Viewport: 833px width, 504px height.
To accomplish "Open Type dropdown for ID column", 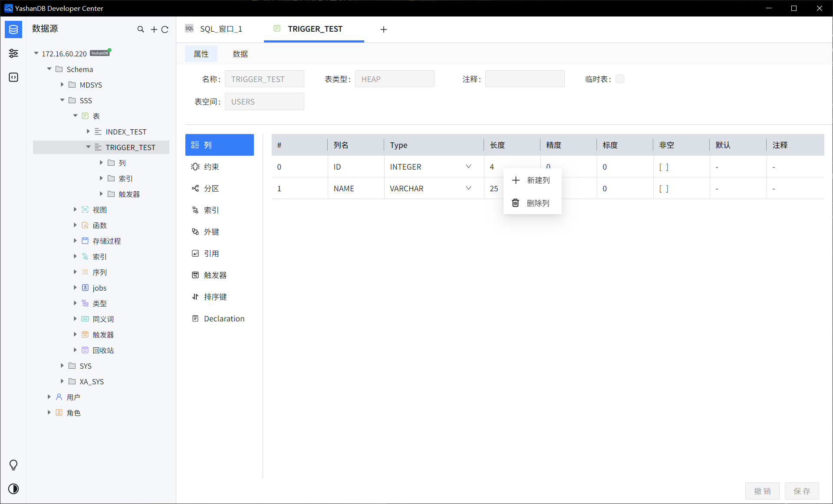I will (x=468, y=167).
